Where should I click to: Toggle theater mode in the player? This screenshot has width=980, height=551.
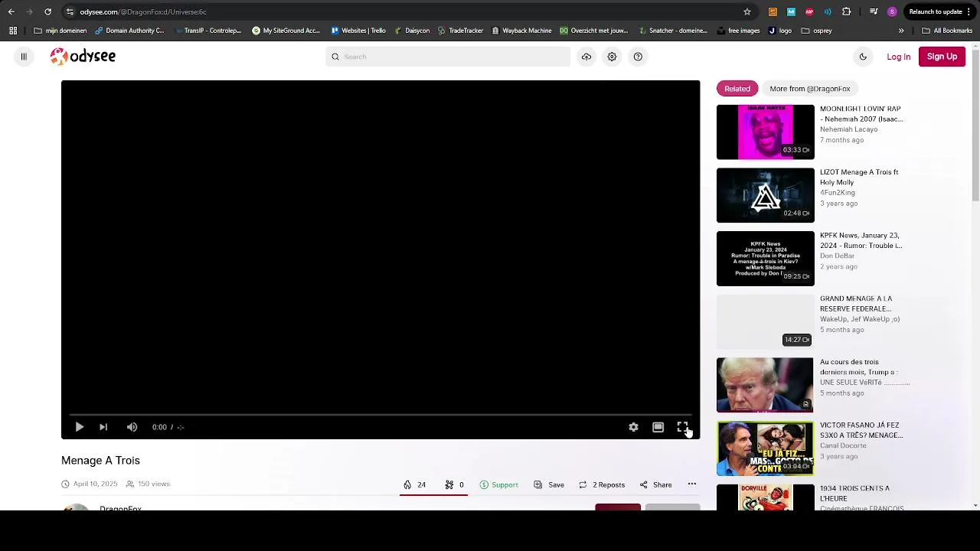(x=658, y=427)
